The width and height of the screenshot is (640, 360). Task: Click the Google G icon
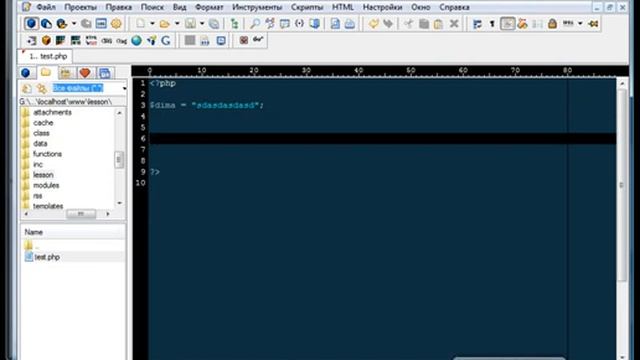pyautogui.click(x=166, y=40)
